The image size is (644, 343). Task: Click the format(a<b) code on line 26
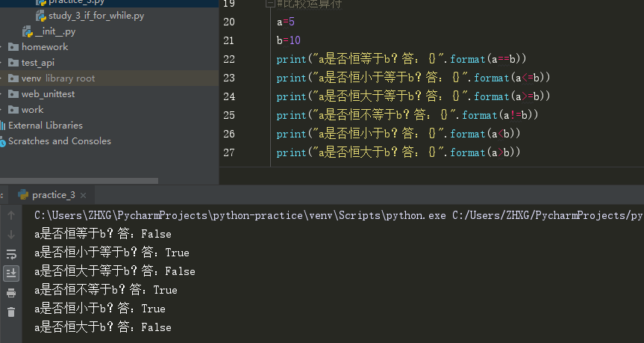(x=485, y=134)
